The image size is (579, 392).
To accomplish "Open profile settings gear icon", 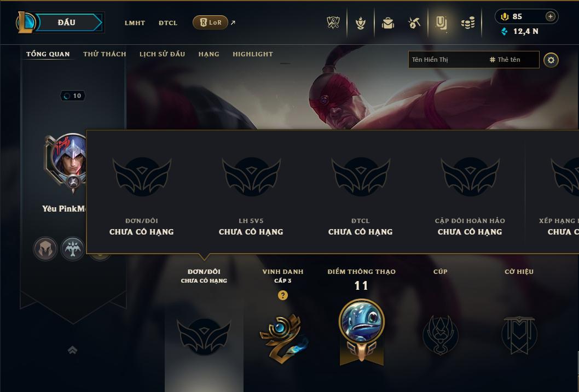I will pyautogui.click(x=551, y=60).
